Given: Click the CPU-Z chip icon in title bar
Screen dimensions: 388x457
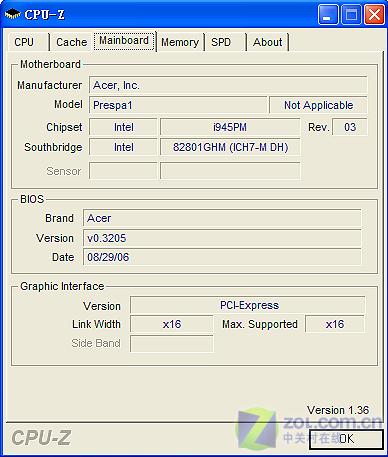Looking at the screenshot, I should pos(12,14).
